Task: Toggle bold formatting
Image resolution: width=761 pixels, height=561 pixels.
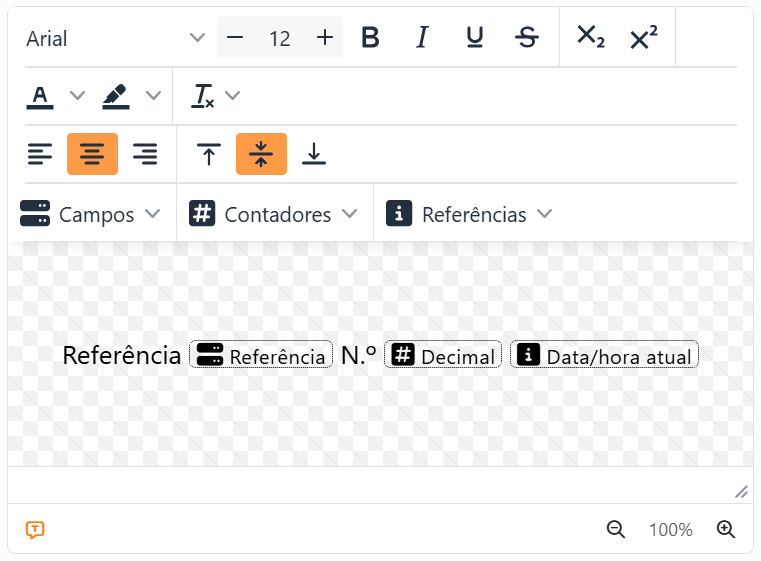Action: coord(370,37)
